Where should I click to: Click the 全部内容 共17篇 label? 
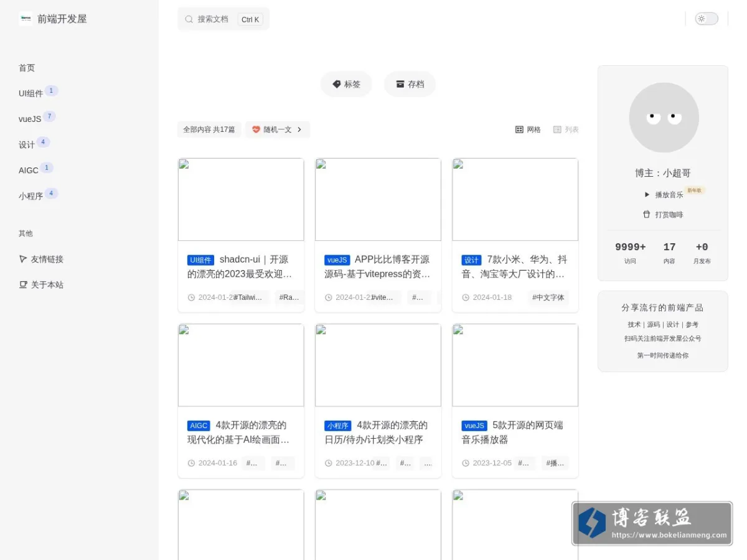(x=209, y=129)
